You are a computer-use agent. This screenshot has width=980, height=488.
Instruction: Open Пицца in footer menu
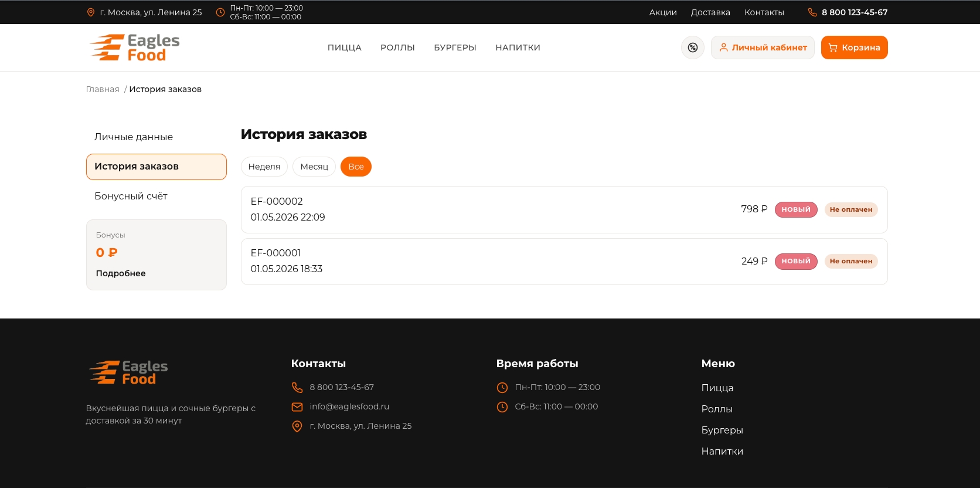coord(717,388)
